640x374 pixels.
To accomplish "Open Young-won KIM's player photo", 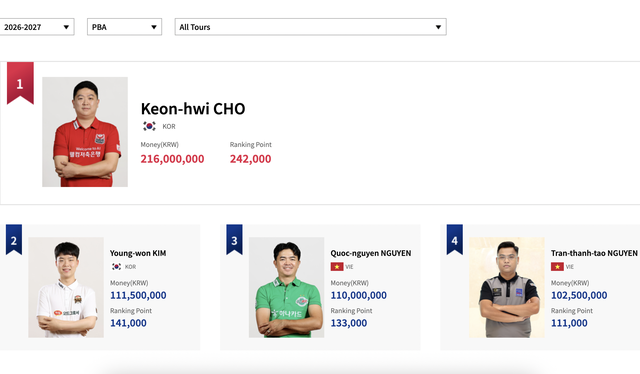I will tap(66, 287).
